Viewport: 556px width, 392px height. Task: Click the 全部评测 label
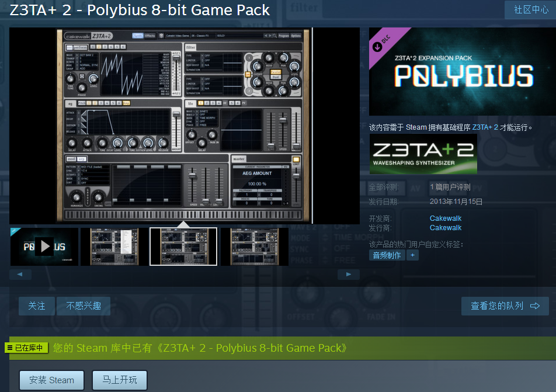(384, 188)
